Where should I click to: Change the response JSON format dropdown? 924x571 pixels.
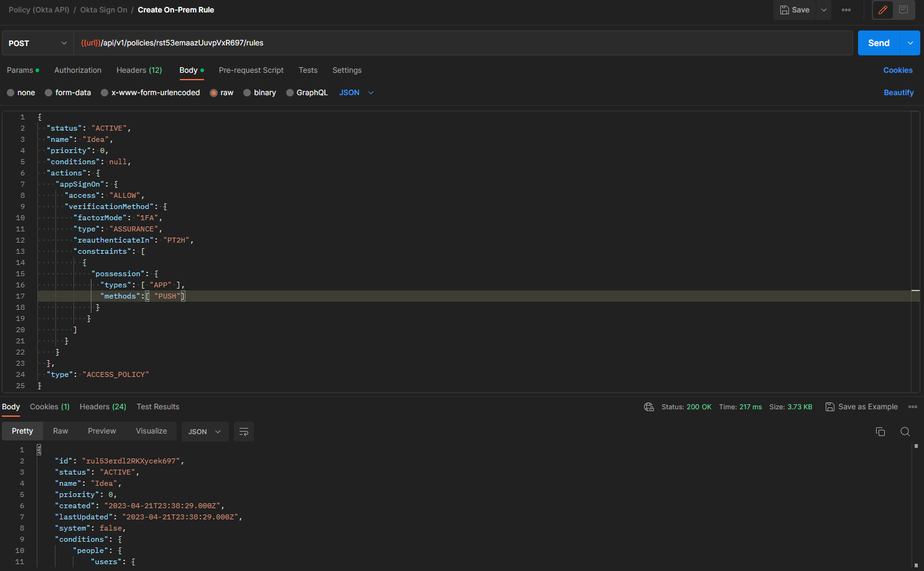205,432
